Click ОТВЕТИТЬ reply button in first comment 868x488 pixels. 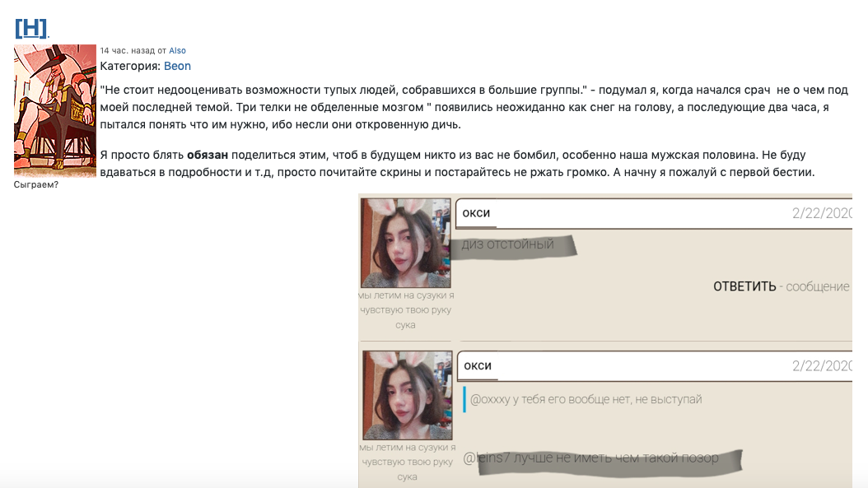[744, 286]
